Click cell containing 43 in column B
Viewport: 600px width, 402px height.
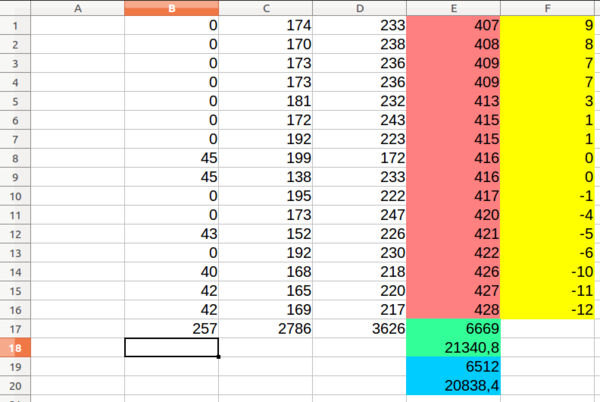click(x=171, y=234)
